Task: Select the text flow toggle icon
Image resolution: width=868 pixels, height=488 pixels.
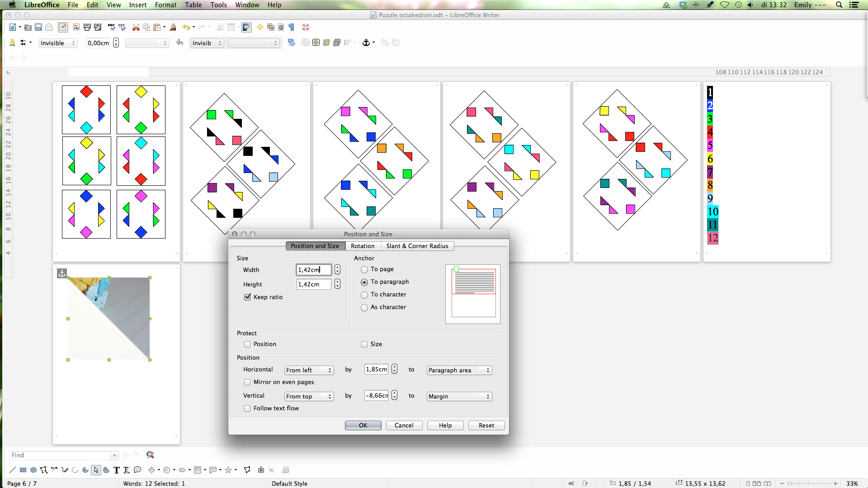Action: 247,408
